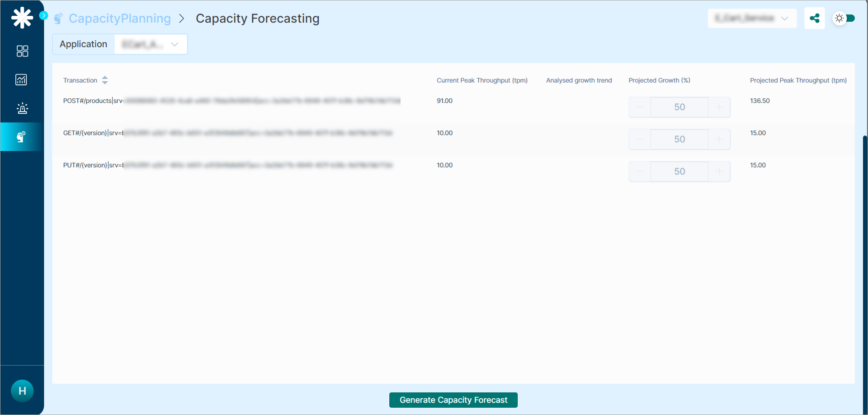Open the analytics chart icon in sidebar

coord(22,80)
